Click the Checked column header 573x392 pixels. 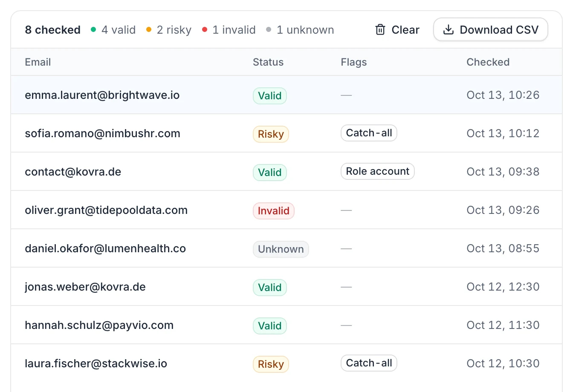[488, 62]
